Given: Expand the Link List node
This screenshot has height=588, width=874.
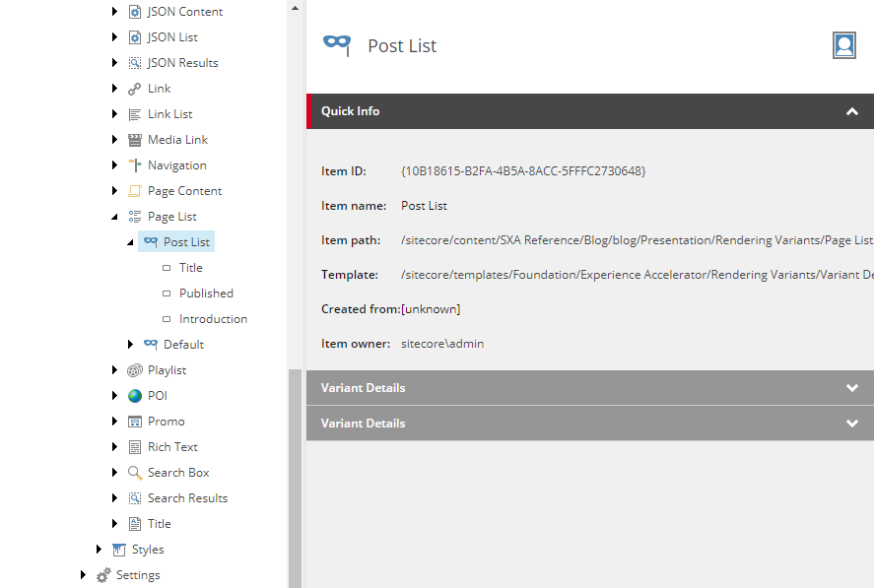Looking at the screenshot, I should pos(114,113).
